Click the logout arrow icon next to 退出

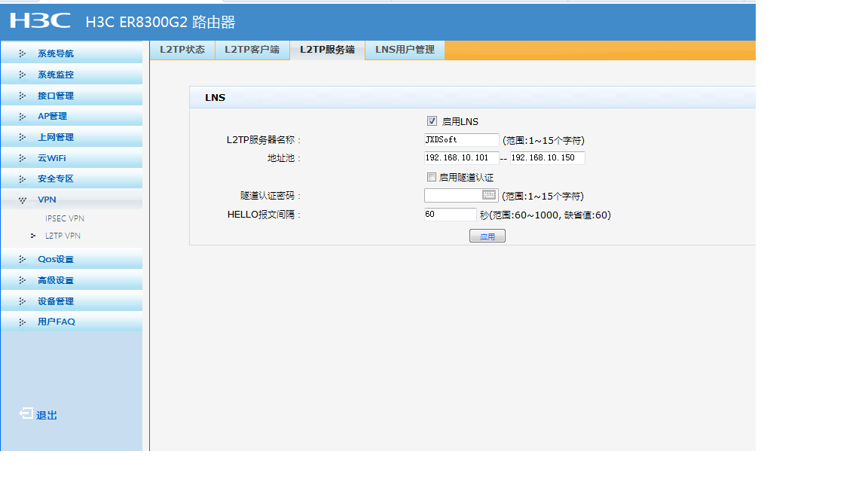(x=26, y=413)
